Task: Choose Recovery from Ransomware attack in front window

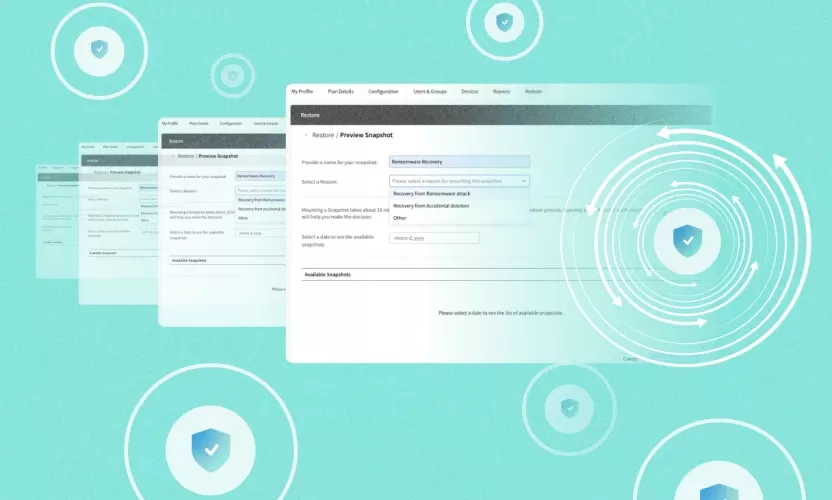Action: [431, 193]
